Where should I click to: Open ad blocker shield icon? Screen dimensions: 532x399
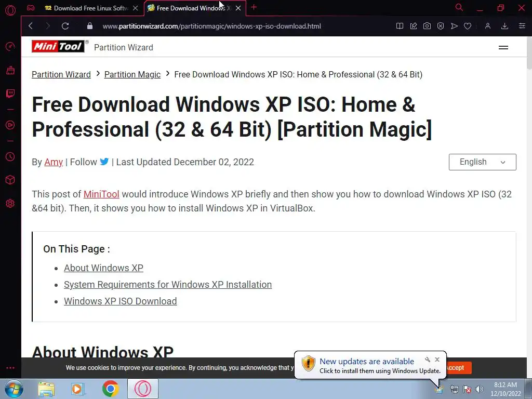(x=441, y=26)
